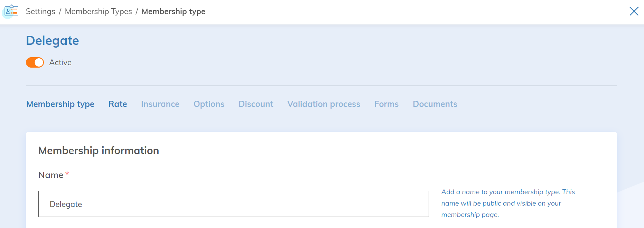The height and width of the screenshot is (228, 644).
Task: Click the 'Membership information' section heading
Action: point(99,151)
